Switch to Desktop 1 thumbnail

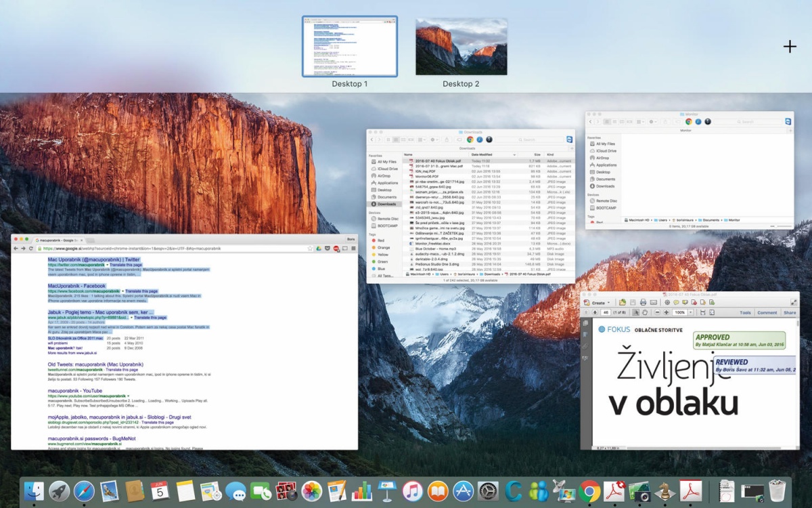point(350,46)
